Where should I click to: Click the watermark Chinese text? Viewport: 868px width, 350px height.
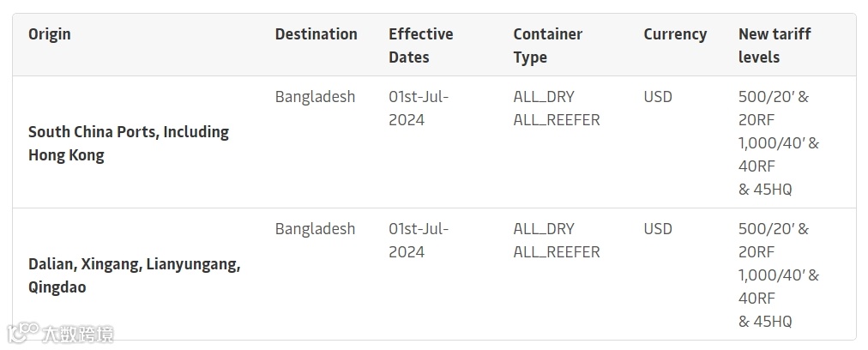pos(77,333)
